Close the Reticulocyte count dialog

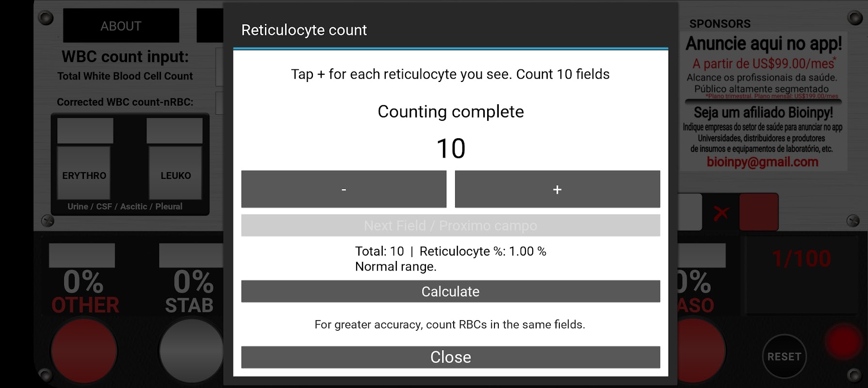click(450, 357)
